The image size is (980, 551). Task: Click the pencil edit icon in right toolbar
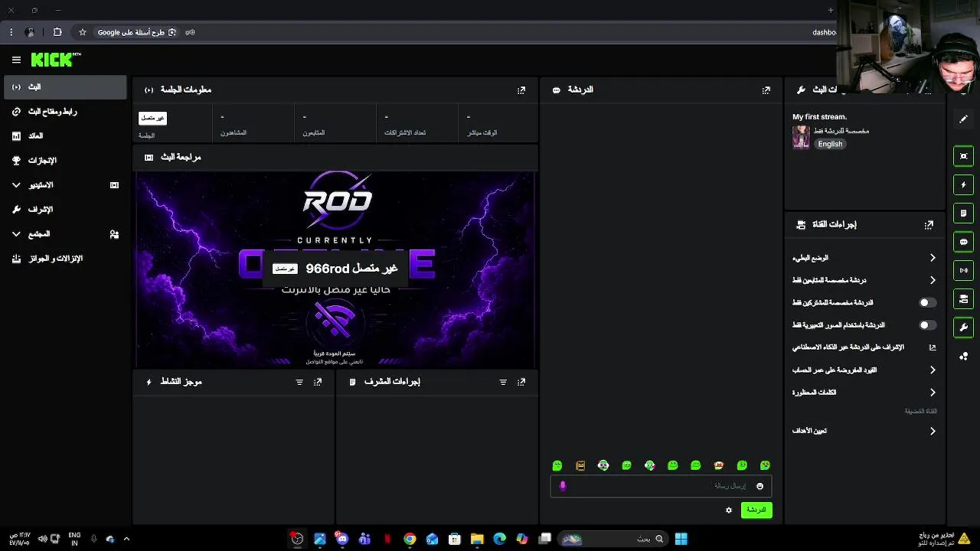[964, 119]
